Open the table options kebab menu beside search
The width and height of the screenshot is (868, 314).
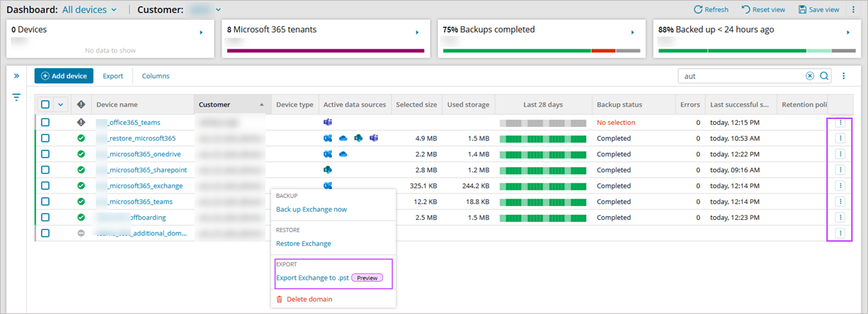[843, 76]
